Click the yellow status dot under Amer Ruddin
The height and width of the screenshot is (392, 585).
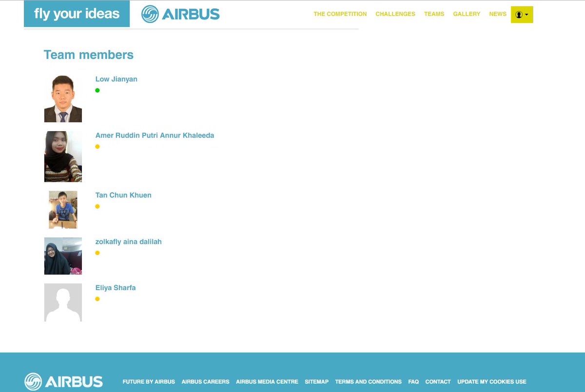tap(97, 147)
